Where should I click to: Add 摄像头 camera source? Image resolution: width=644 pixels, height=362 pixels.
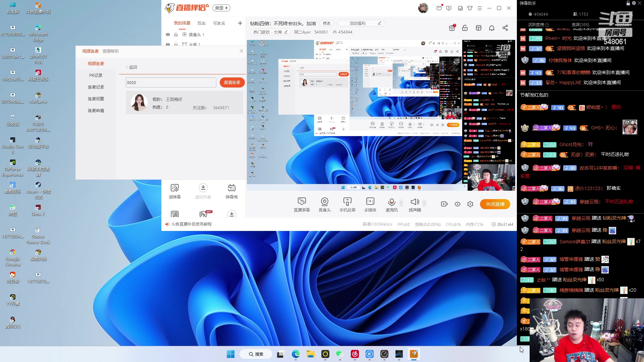click(324, 205)
